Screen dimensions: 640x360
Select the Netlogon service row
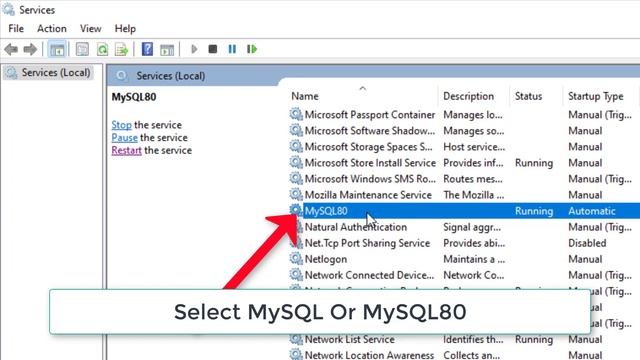click(x=464, y=259)
